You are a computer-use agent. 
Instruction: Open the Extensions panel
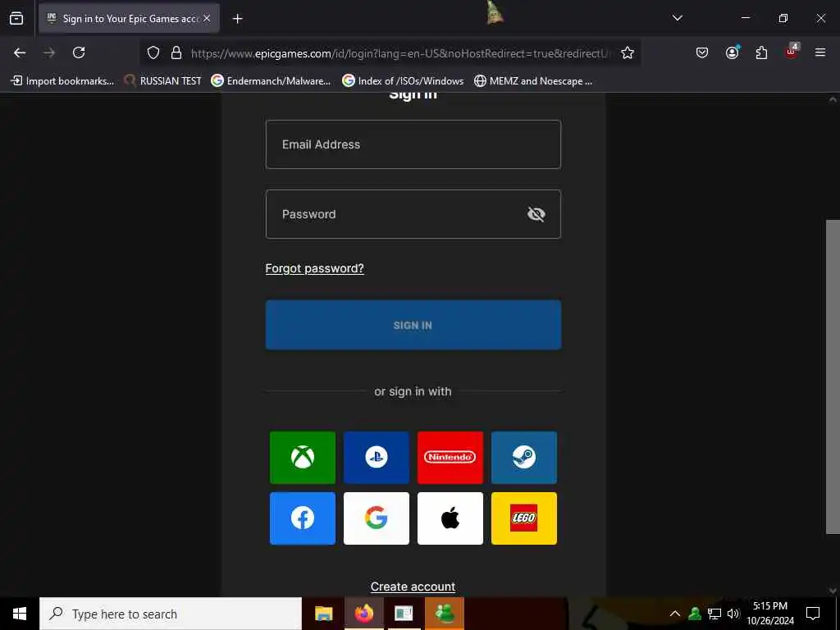[x=761, y=52]
